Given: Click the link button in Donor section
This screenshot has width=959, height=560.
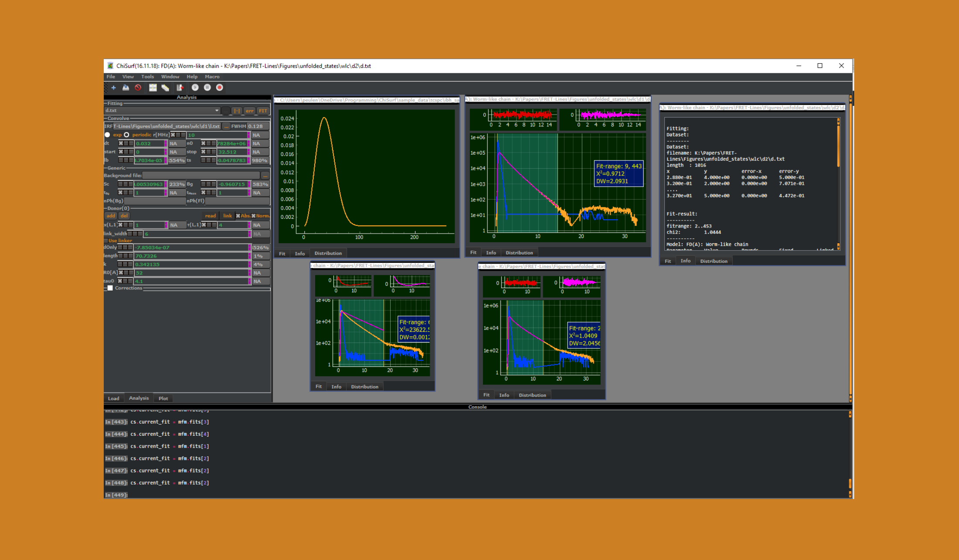Looking at the screenshot, I should [228, 216].
